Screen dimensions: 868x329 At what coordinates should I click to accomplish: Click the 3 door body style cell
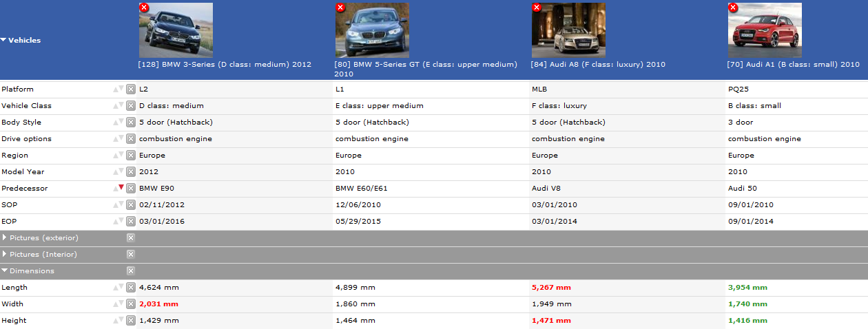pyautogui.click(x=741, y=122)
